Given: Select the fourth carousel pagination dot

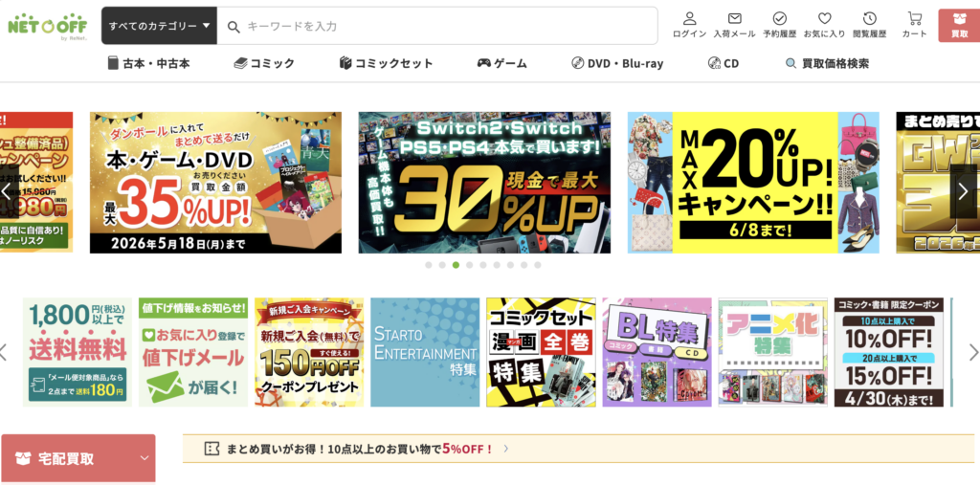Looking at the screenshot, I should click(469, 265).
